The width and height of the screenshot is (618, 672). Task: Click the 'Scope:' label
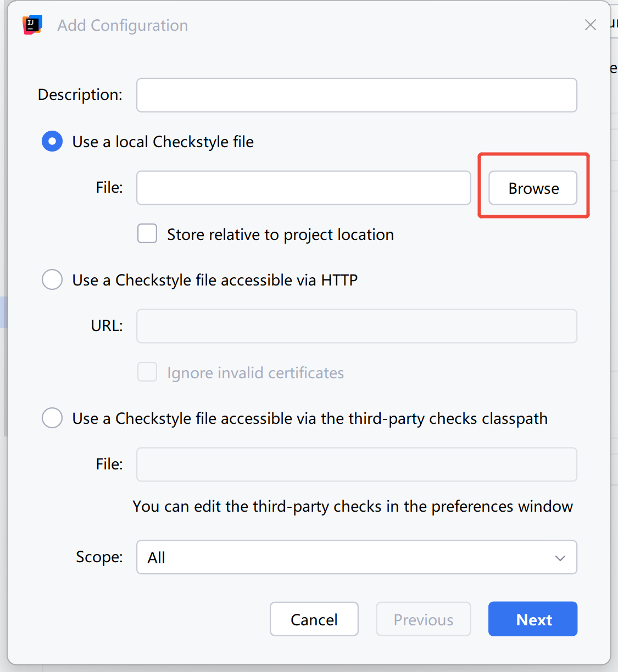[99, 557]
